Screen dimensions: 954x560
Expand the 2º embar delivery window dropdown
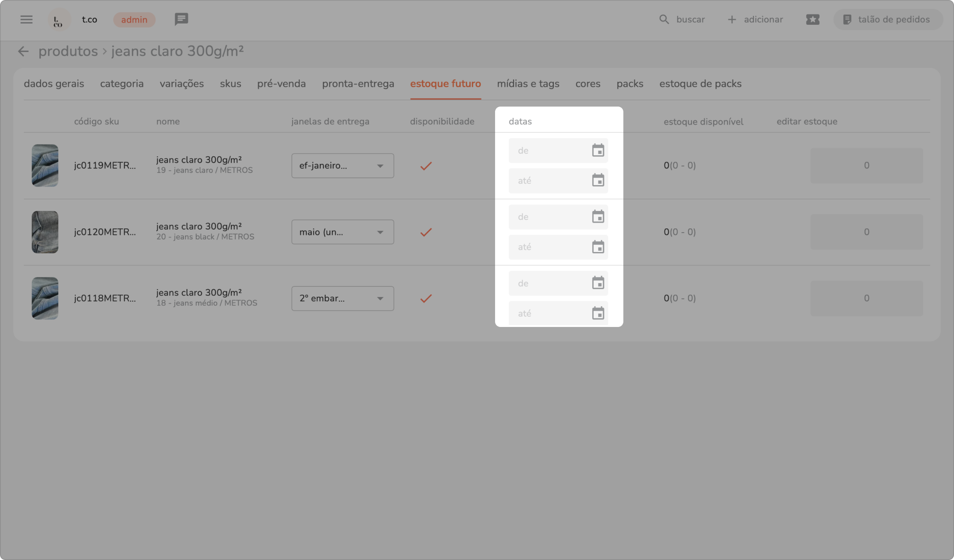pyautogui.click(x=342, y=299)
